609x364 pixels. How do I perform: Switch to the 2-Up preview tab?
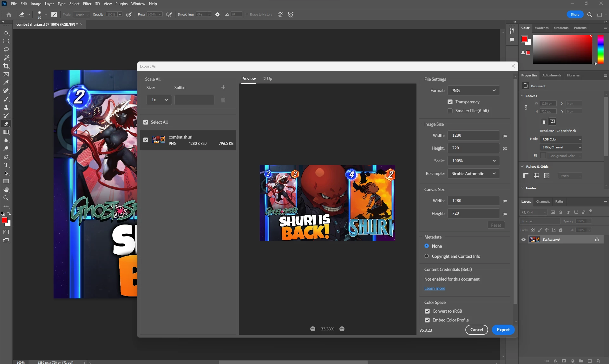267,79
